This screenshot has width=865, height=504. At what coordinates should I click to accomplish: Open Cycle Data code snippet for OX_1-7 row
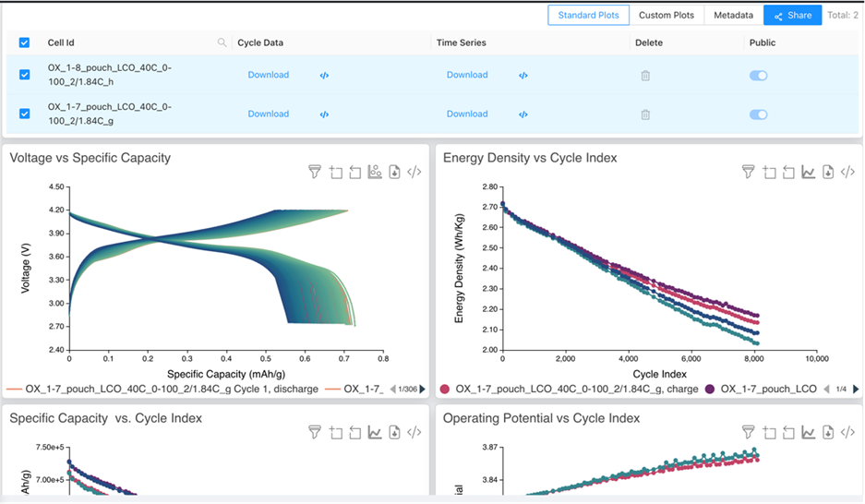click(x=324, y=114)
